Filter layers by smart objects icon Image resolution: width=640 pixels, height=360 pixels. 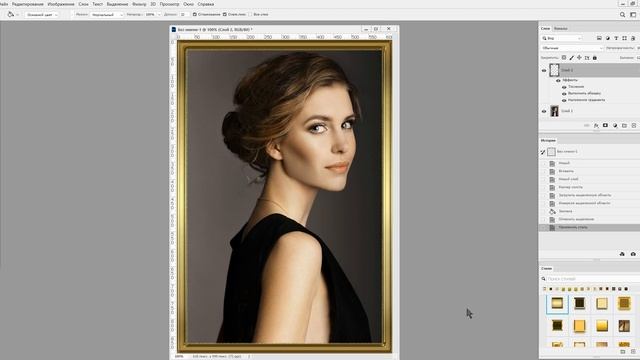click(x=633, y=38)
